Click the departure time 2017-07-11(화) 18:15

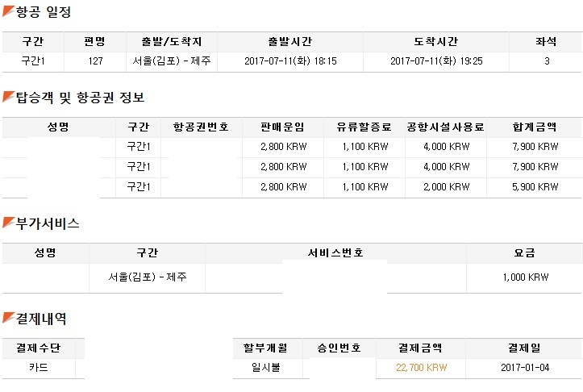coord(290,60)
